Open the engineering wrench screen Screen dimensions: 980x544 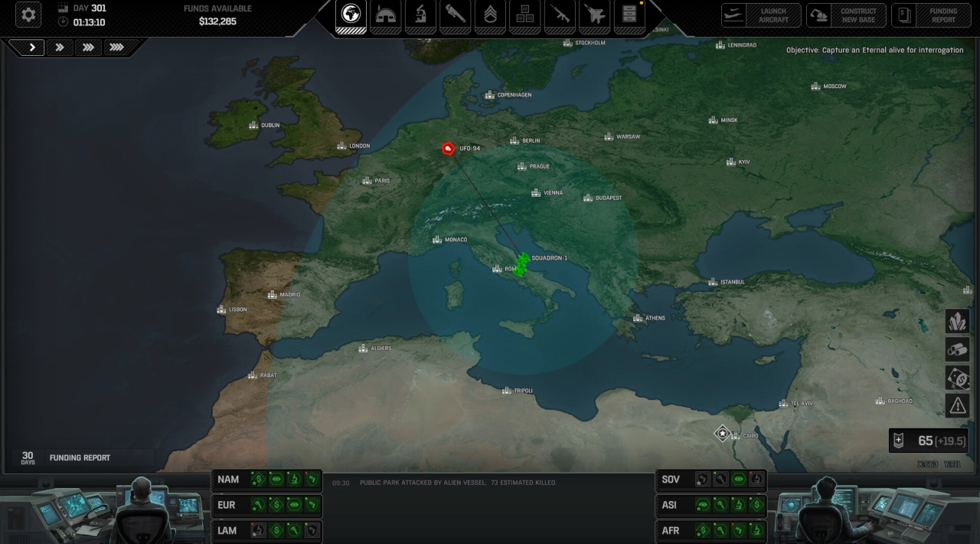(x=456, y=15)
